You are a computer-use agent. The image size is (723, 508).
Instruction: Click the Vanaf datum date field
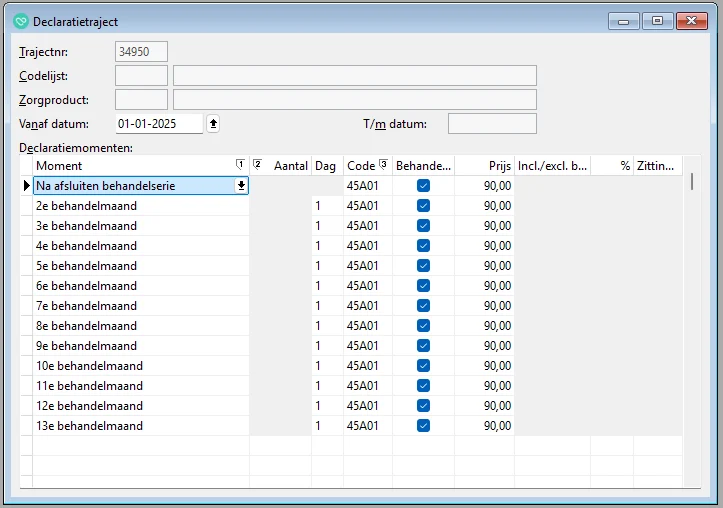coord(158,124)
